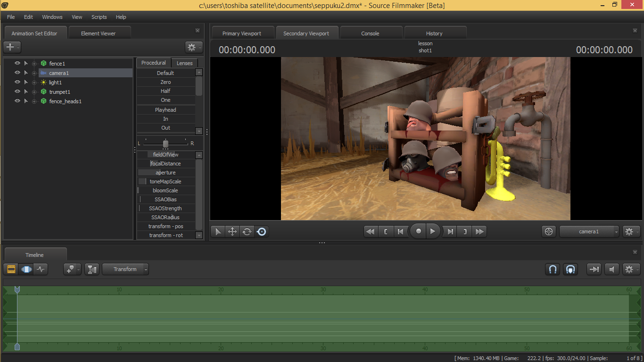
Task: Step to the next frame
Action: (450, 231)
